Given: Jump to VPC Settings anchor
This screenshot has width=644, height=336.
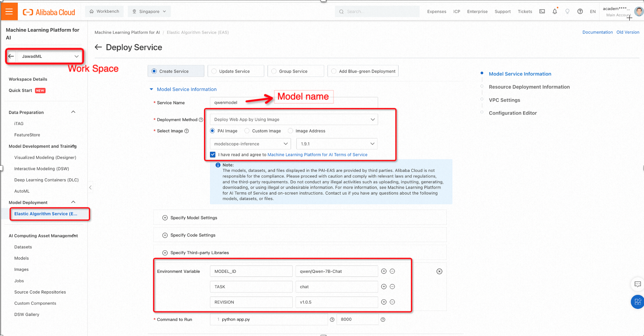Looking at the screenshot, I should coord(505,100).
